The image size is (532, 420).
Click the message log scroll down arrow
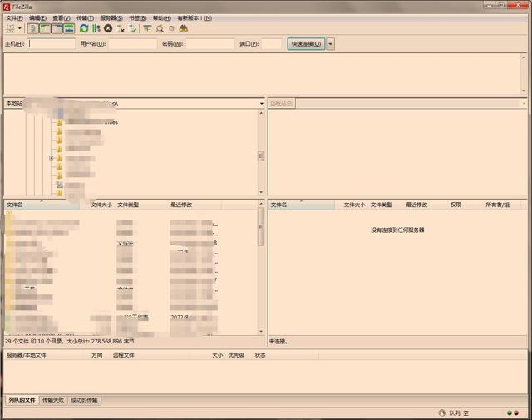click(x=524, y=91)
